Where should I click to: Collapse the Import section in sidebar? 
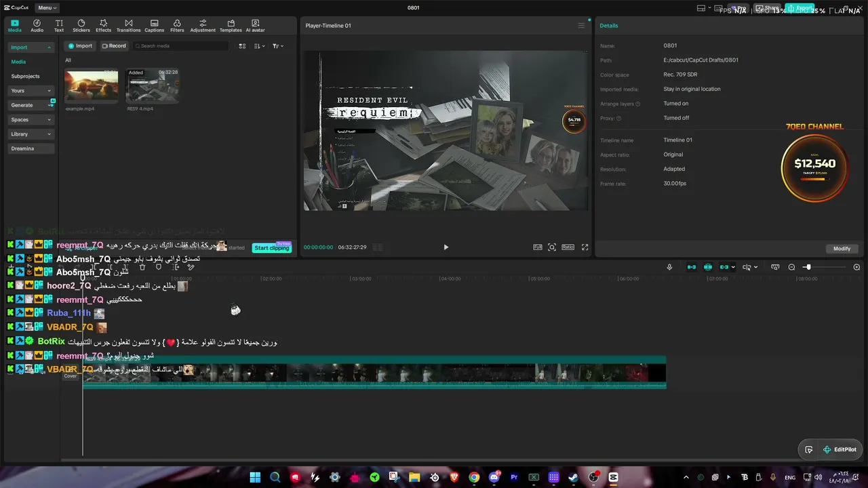31,47
